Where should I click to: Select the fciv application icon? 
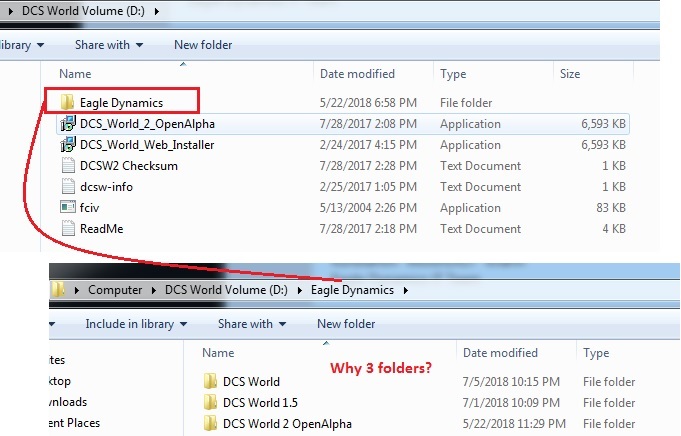(68, 207)
